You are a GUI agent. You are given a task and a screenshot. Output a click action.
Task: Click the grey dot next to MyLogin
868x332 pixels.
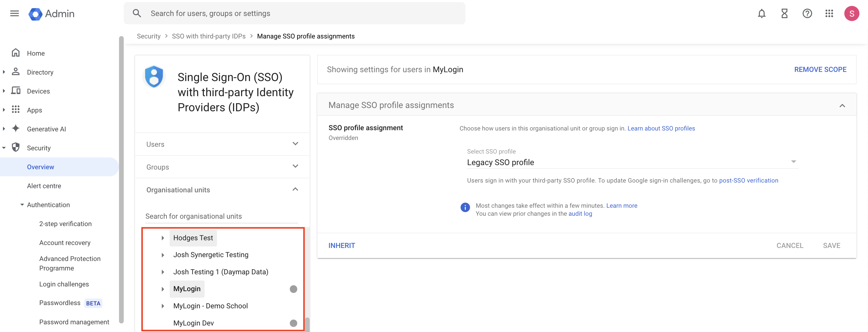(x=293, y=289)
